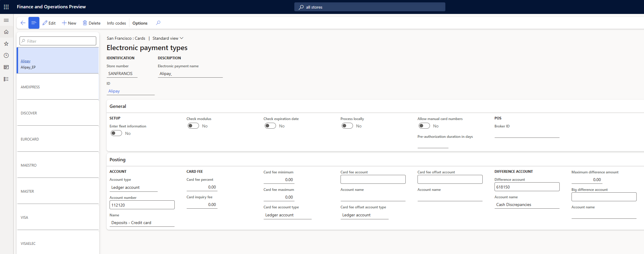Screen dimensions: 644x254
Task: Open Info codes menu
Action: (116, 23)
